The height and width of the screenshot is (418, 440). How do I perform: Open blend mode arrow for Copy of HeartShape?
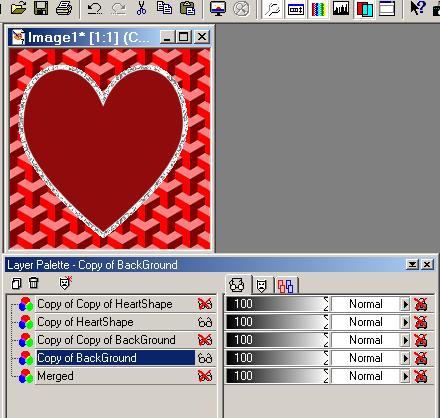point(405,322)
